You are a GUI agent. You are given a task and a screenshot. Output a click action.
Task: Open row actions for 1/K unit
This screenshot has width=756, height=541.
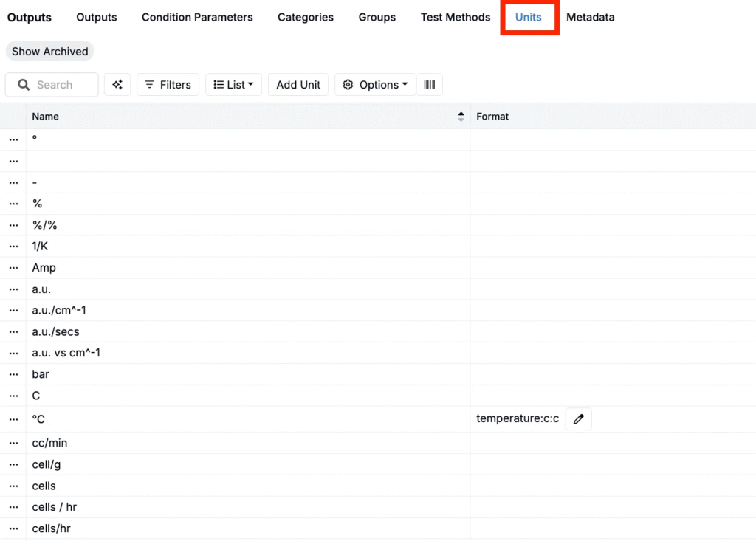pyautogui.click(x=13, y=247)
